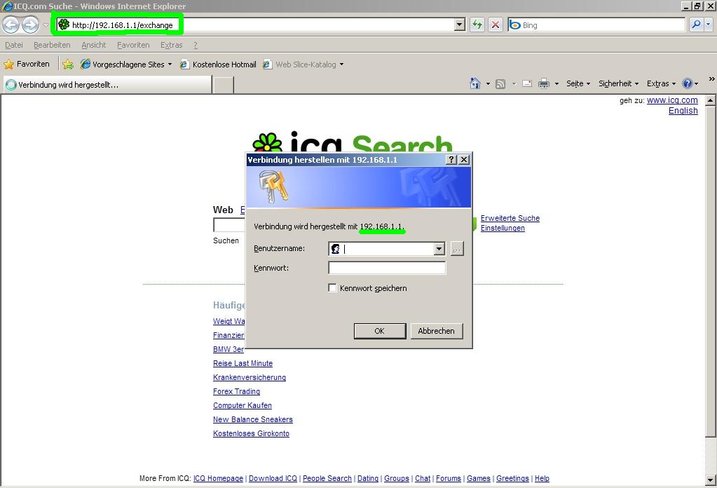Open Kostenlose Hotmail favorites link
Screen dimensions: 717x488
tap(218, 64)
